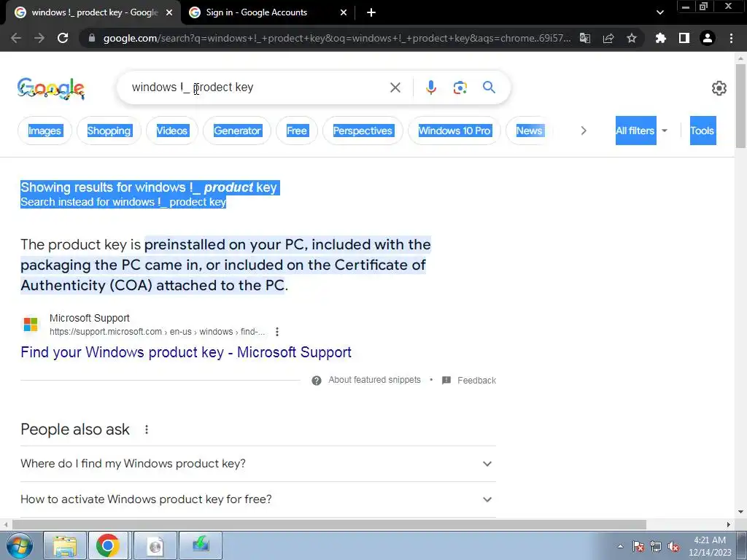Screen dimensions: 747x560
Task: Send Feedback on featured snippet
Action: click(476, 381)
